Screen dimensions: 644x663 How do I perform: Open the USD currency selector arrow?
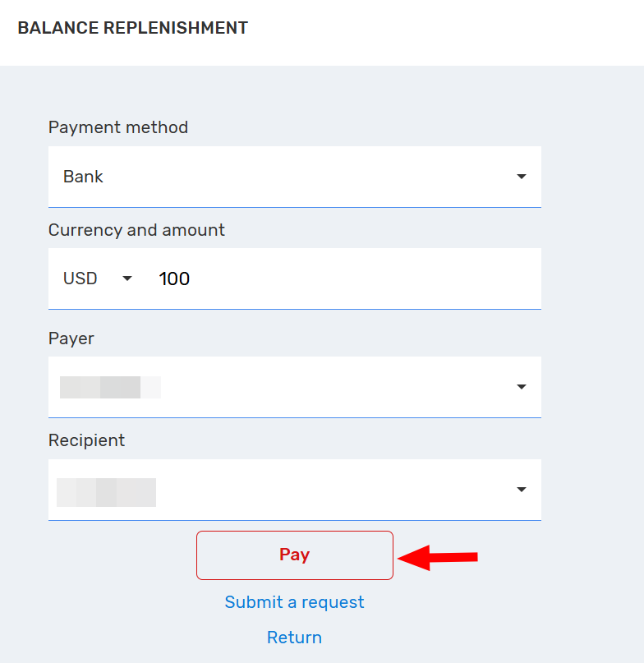pos(127,279)
